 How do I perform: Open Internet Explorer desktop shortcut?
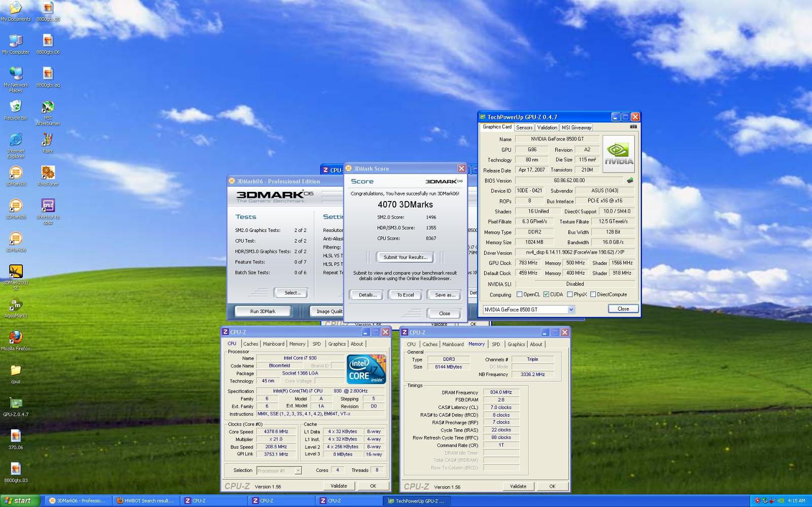(x=16, y=146)
